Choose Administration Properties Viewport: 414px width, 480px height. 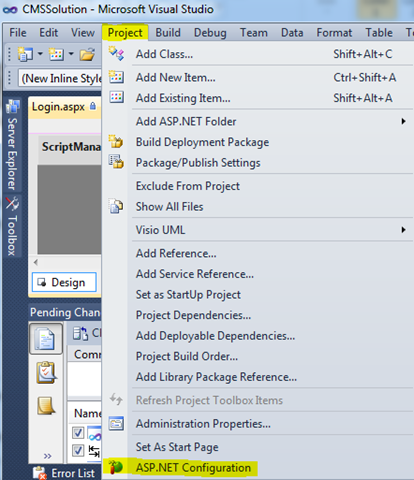click(x=257, y=424)
